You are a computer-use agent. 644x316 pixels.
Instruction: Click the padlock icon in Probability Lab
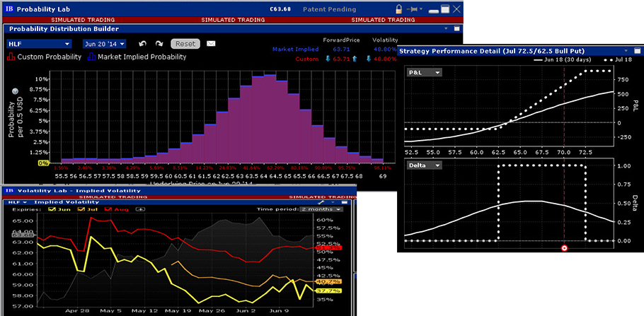pyautogui.click(x=399, y=9)
